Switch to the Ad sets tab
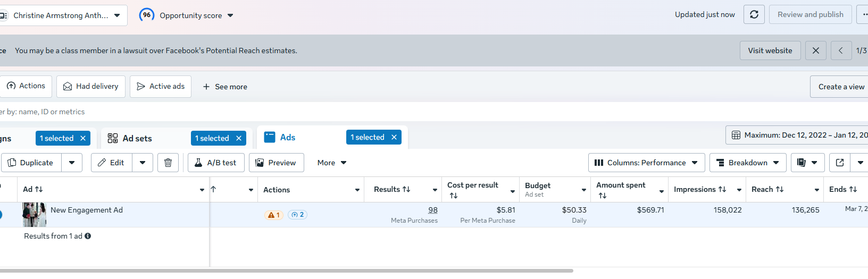868x279 pixels. (137, 138)
